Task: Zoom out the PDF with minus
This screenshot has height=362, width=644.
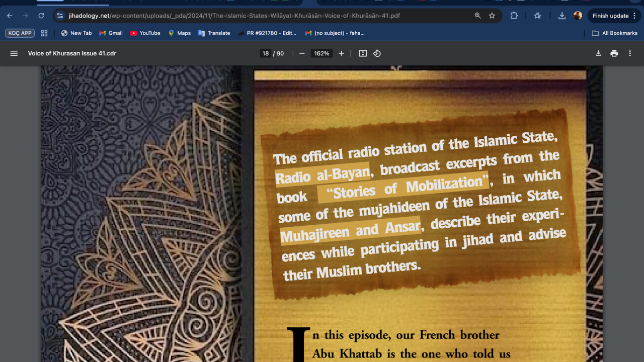Action: pos(302,53)
